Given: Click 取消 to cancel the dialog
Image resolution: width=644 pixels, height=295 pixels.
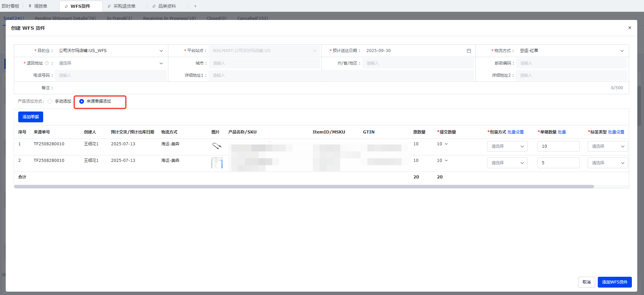Looking at the screenshot, I should tap(587, 282).
